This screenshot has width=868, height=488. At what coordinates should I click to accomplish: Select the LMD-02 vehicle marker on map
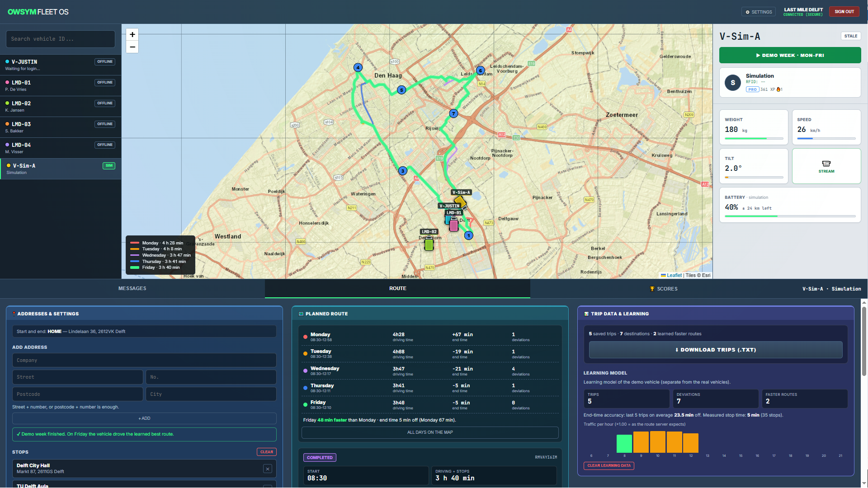(x=429, y=244)
